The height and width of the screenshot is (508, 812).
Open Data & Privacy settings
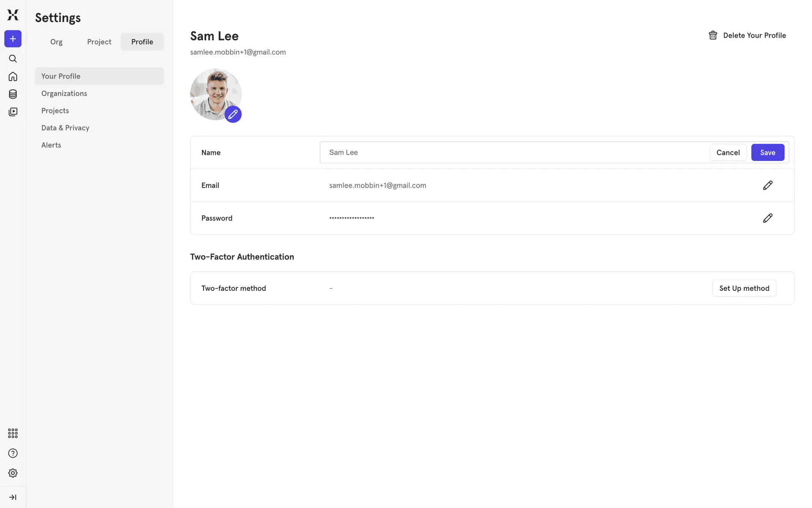click(65, 128)
